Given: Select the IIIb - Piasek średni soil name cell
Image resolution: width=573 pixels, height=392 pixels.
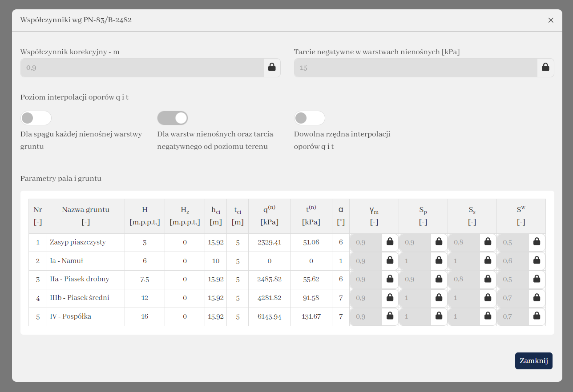Looking at the screenshot, I should tap(85, 298).
